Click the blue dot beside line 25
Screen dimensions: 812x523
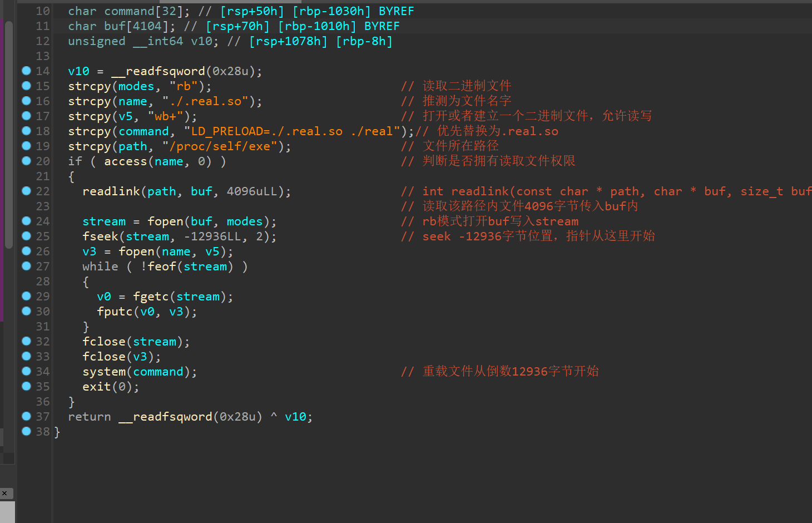click(26, 236)
